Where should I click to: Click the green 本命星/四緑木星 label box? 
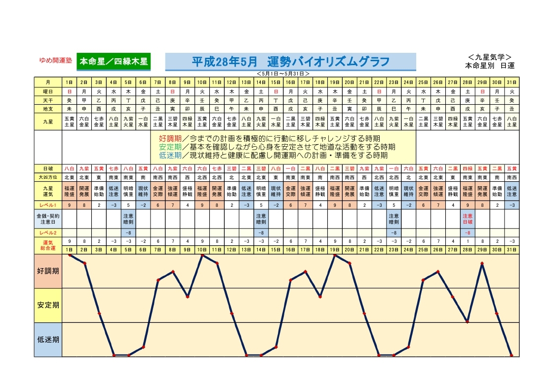(114, 62)
